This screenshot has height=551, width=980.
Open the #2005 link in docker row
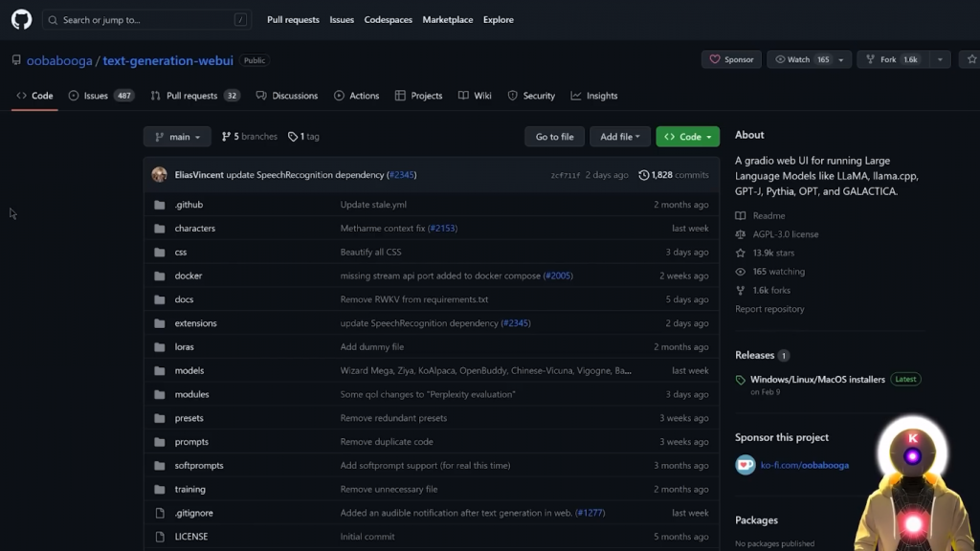point(558,275)
